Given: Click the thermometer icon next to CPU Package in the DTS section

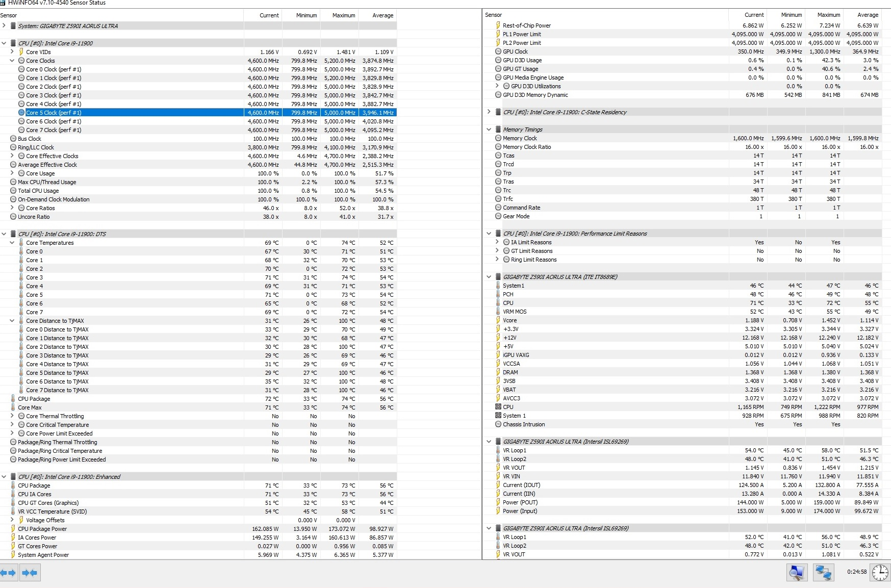Looking at the screenshot, I should pyautogui.click(x=13, y=399).
